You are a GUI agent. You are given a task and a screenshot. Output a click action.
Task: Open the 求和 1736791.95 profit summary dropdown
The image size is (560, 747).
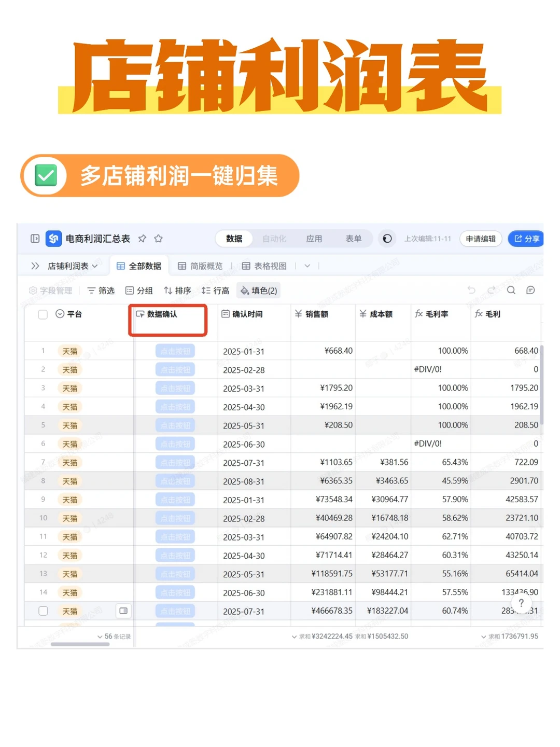click(510, 637)
